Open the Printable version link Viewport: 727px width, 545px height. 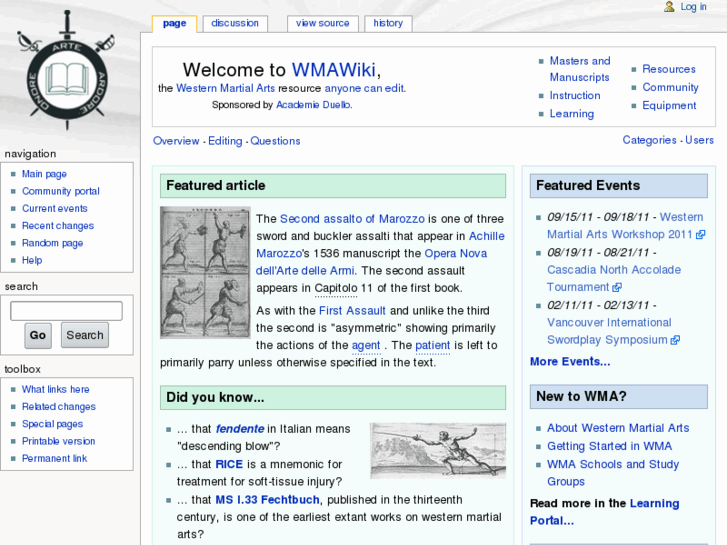coord(58,441)
